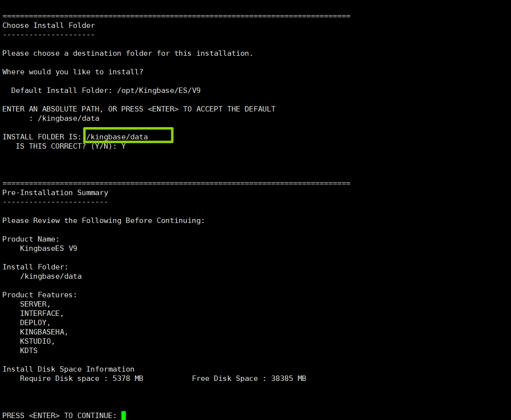This screenshot has height=420, width=511.
Task: Click the 'KingbaseES V9' product name
Action: point(48,248)
